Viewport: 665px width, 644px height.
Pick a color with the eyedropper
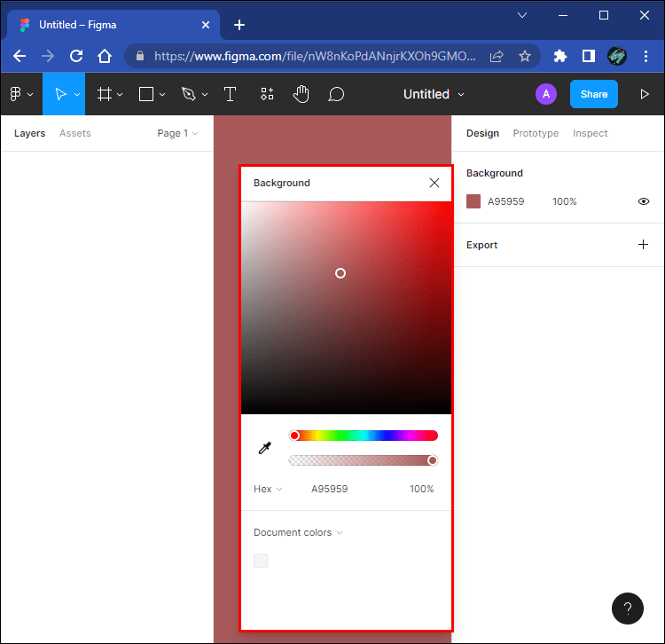click(264, 449)
